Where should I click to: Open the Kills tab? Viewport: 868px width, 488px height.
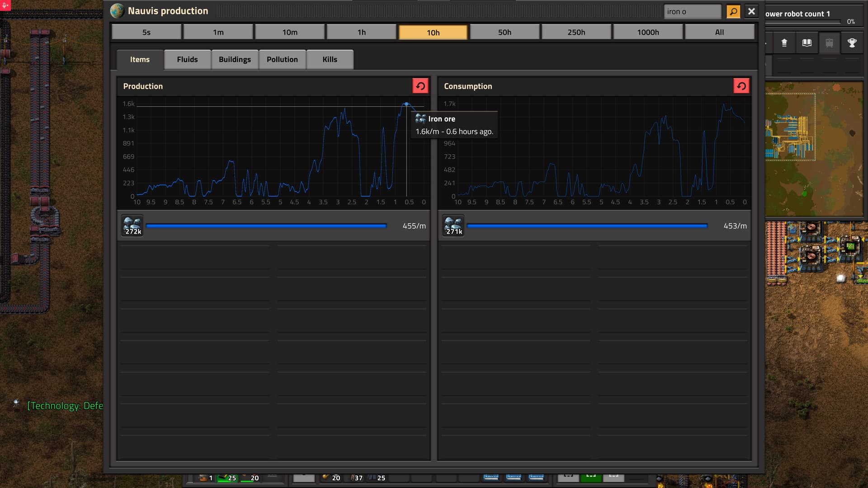pos(330,60)
